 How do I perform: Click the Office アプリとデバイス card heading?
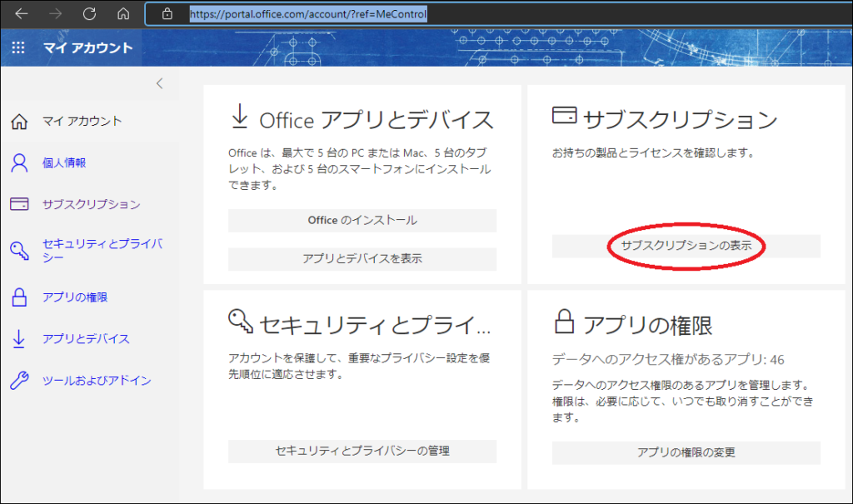coord(377,120)
